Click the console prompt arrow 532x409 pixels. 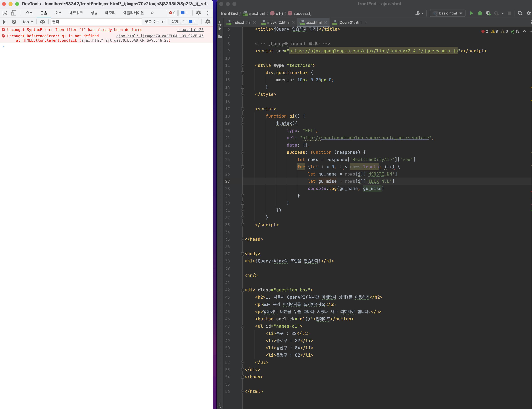(x=3, y=46)
